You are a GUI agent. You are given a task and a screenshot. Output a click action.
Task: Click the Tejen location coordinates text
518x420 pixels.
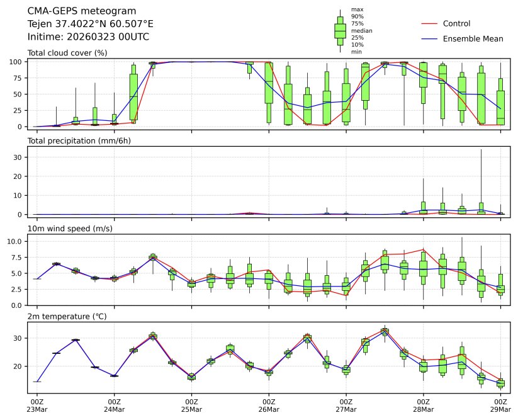[x=91, y=24]
